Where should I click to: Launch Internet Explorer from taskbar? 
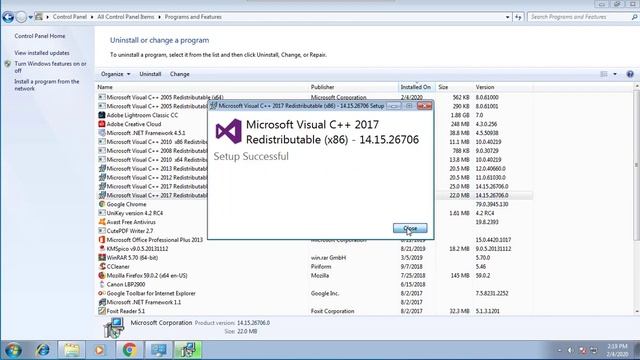pos(42,350)
